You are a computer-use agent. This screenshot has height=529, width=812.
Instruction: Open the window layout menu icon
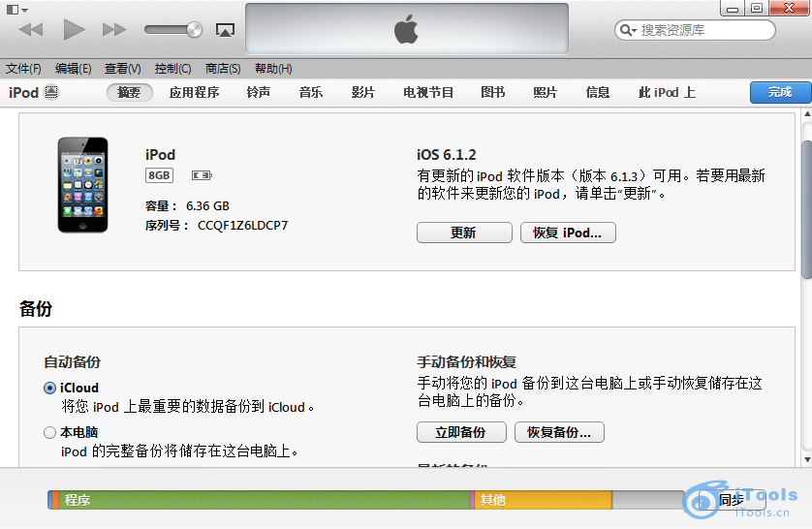tap(16, 10)
